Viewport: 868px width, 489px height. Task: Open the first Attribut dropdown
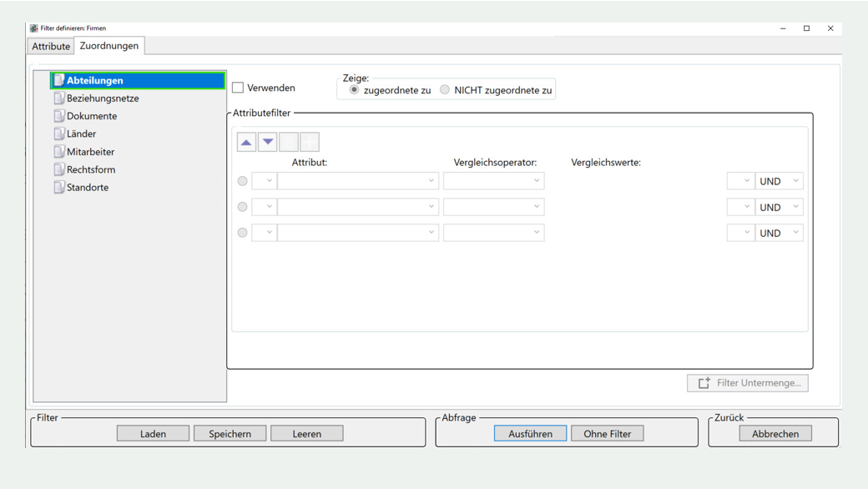(358, 181)
